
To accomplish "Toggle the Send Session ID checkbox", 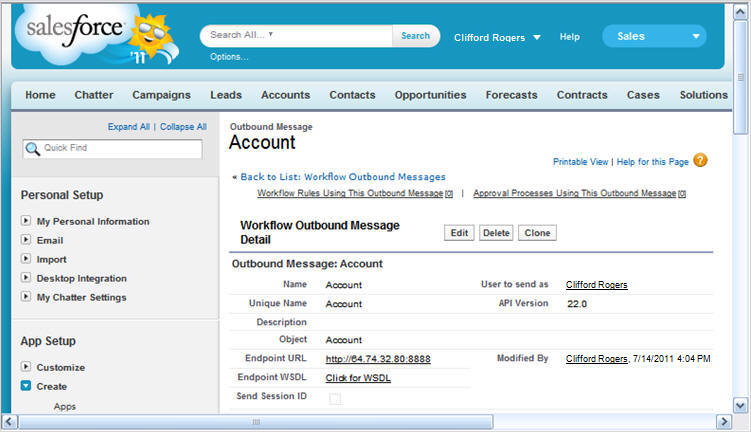I will pyautogui.click(x=335, y=398).
